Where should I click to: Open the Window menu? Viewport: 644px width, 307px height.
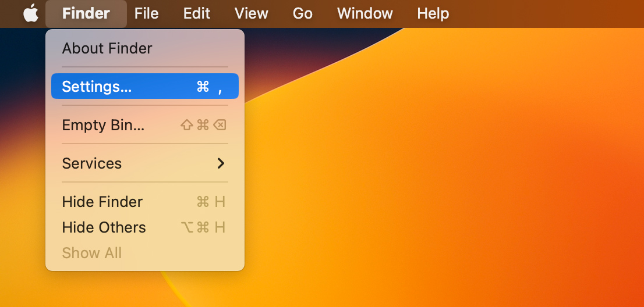coord(365,13)
